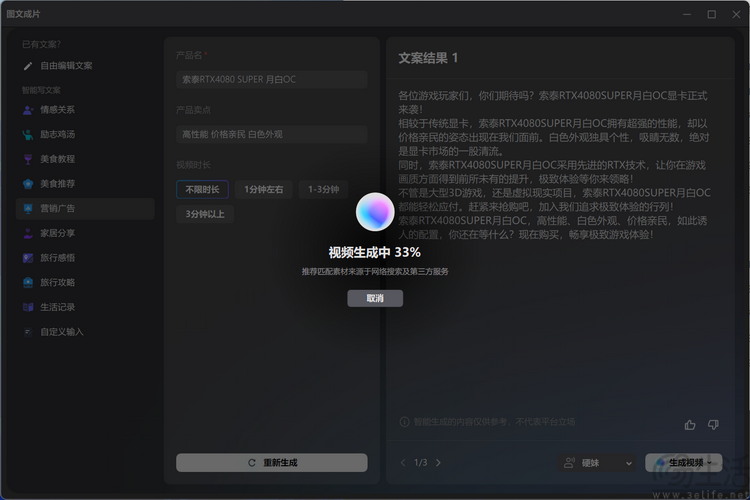Click the info icon beside the disclaimer
Screen dimensions: 750x500
point(404,422)
